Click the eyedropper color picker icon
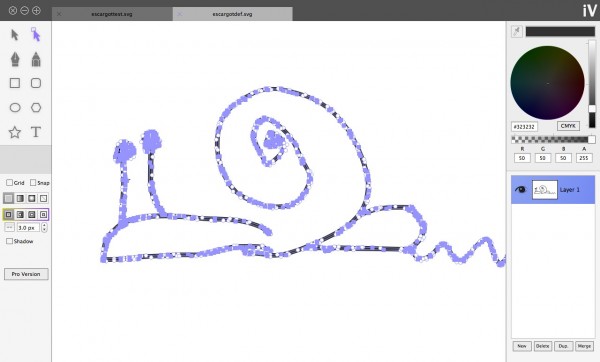Screen dimensions: 600x362 tap(517, 31)
